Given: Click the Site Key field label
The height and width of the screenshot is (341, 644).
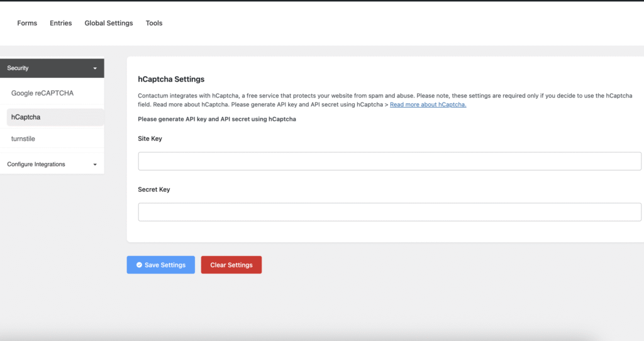Looking at the screenshot, I should point(150,138).
